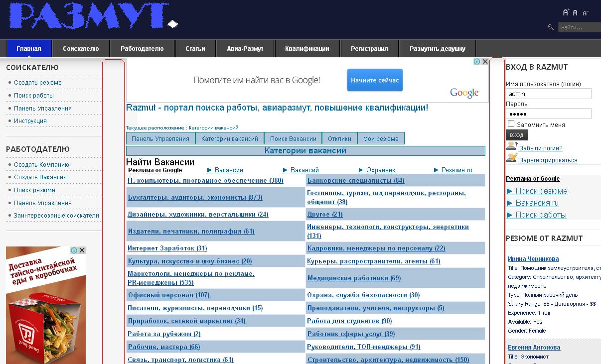Open the Статьи menu tab
The height and width of the screenshot is (364, 601).
tap(195, 48)
